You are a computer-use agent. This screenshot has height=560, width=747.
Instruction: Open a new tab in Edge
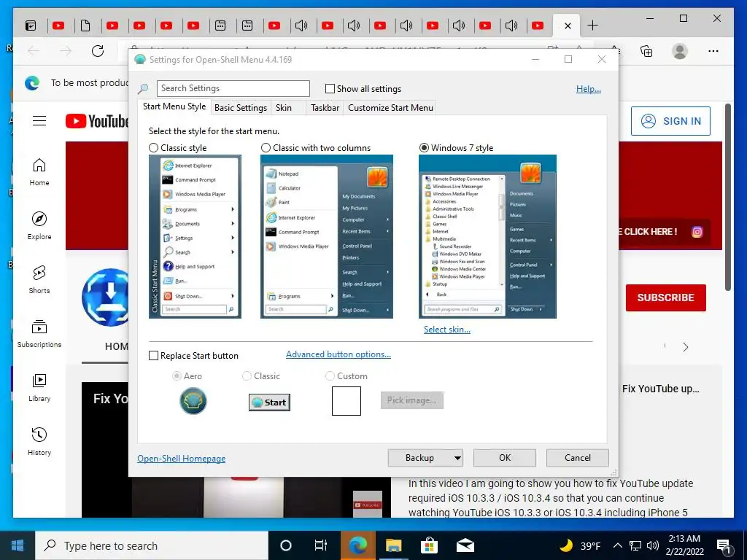pyautogui.click(x=592, y=26)
